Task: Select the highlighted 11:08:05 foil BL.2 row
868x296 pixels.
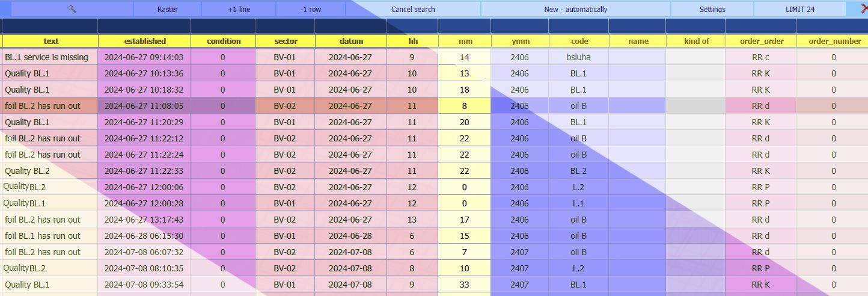Action: point(42,106)
